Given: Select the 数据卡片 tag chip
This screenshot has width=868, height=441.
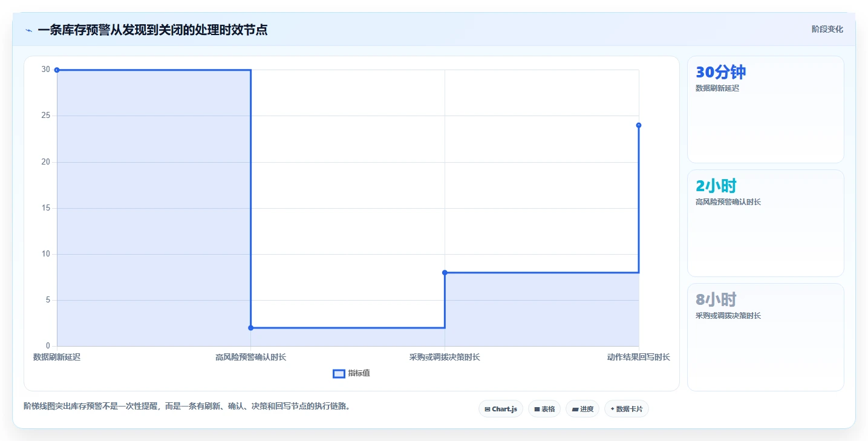Looking at the screenshot, I should (626, 409).
